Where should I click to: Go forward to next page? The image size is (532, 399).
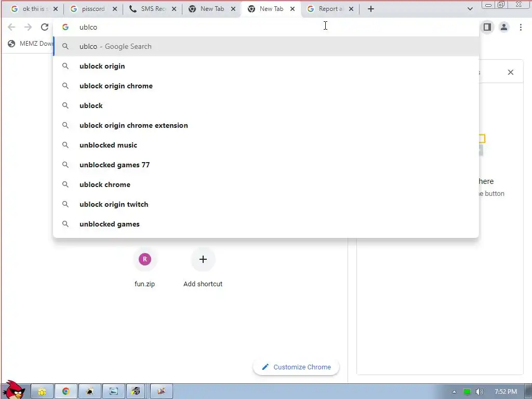28,27
